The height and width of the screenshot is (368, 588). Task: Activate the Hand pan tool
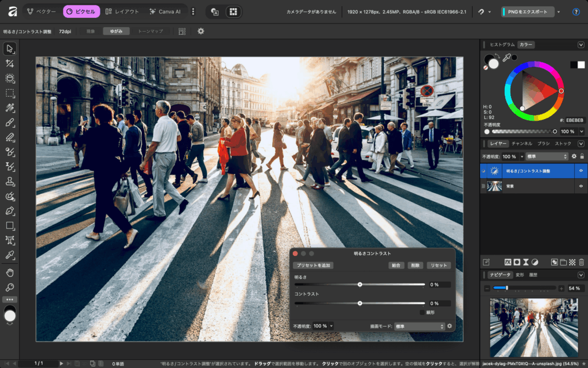(x=10, y=272)
